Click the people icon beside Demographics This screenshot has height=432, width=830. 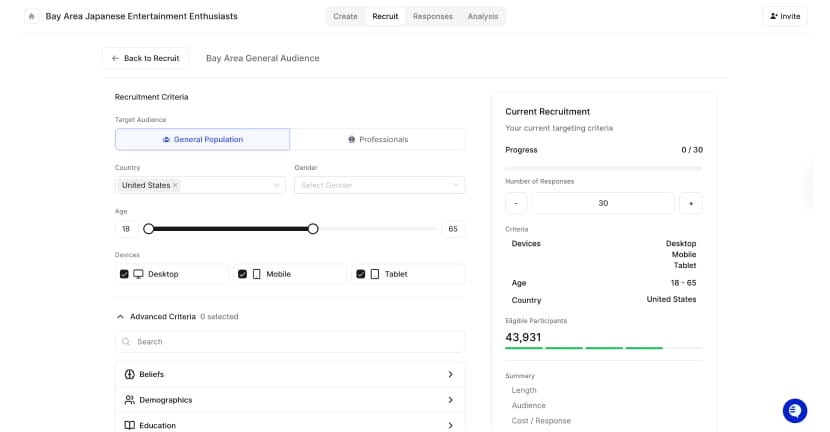pyautogui.click(x=130, y=400)
